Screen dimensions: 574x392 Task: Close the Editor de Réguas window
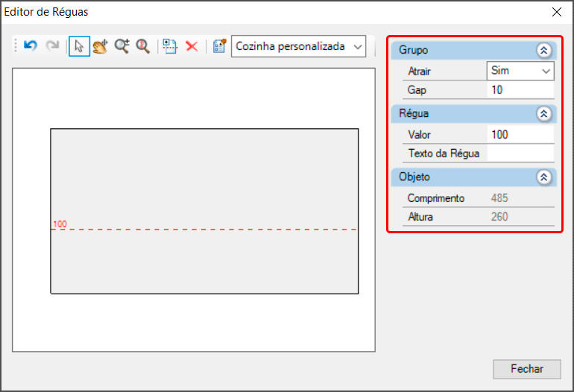[x=556, y=12]
